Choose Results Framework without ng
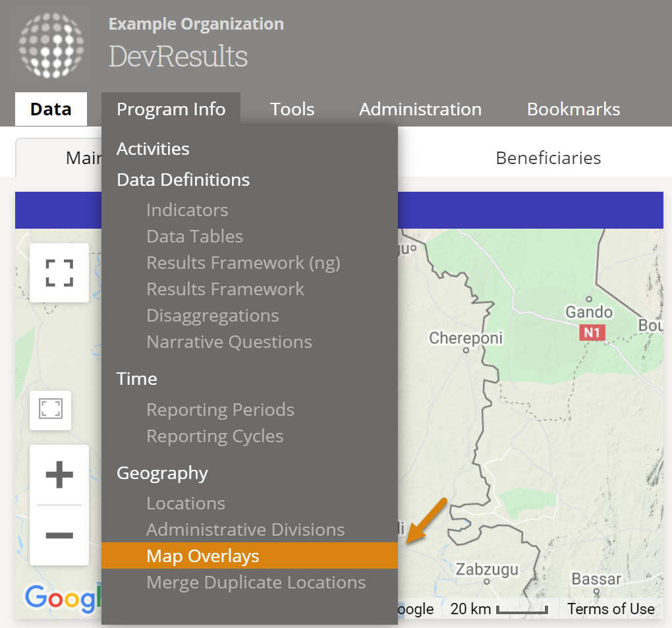This screenshot has width=672, height=628. (225, 289)
